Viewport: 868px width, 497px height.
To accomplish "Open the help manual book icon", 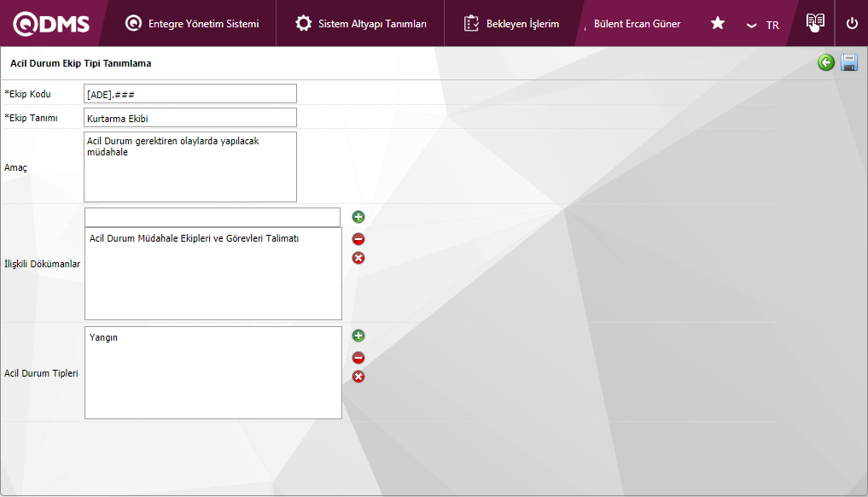I will point(815,22).
